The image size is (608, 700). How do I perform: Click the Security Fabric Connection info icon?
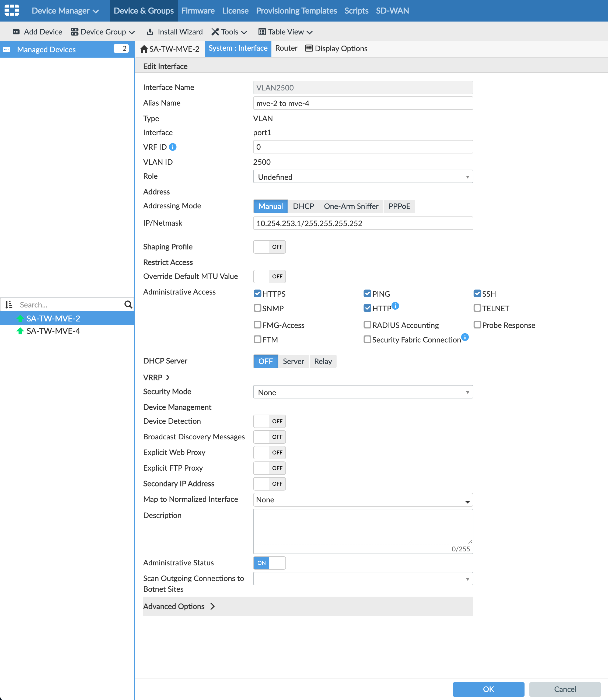(464, 337)
